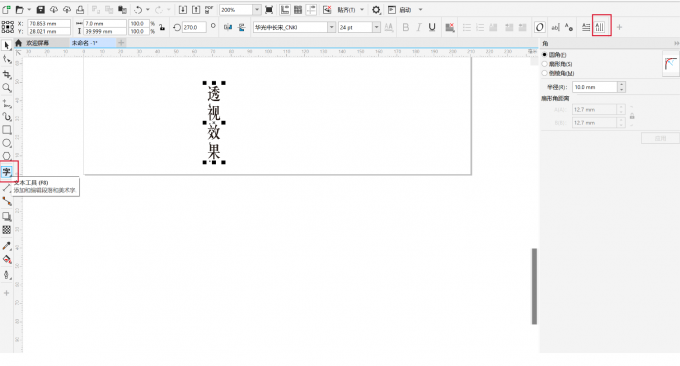
Task: Save the document with disk icon
Action: click(x=41, y=10)
